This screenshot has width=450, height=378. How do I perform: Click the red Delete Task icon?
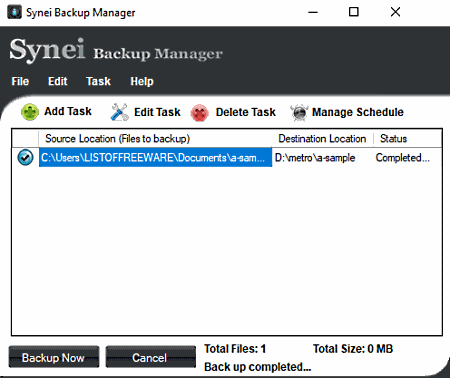point(199,113)
